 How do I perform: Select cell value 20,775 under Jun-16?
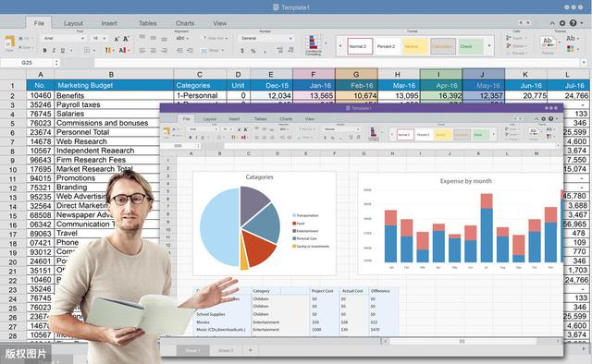(535, 96)
